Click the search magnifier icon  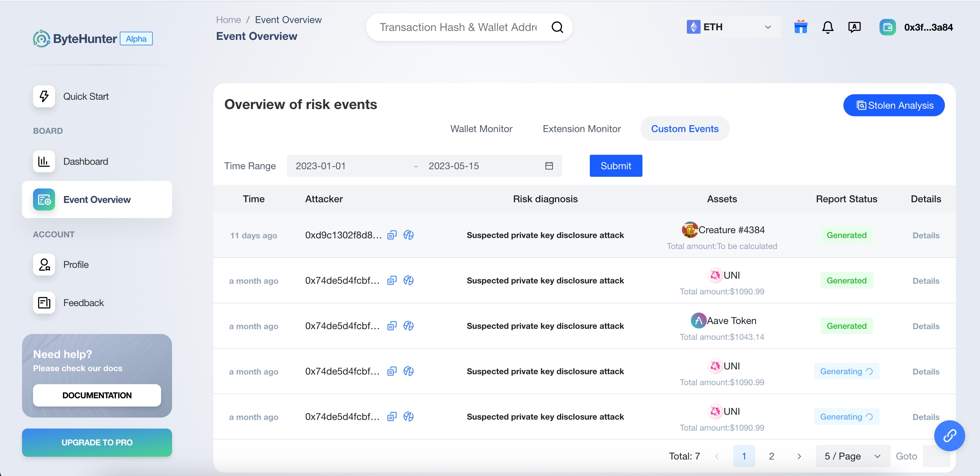tap(557, 28)
